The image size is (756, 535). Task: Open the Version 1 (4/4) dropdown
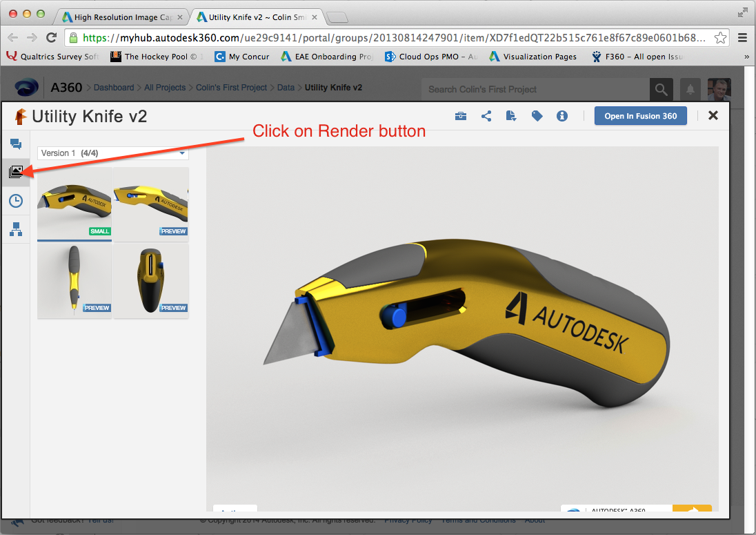pos(112,153)
